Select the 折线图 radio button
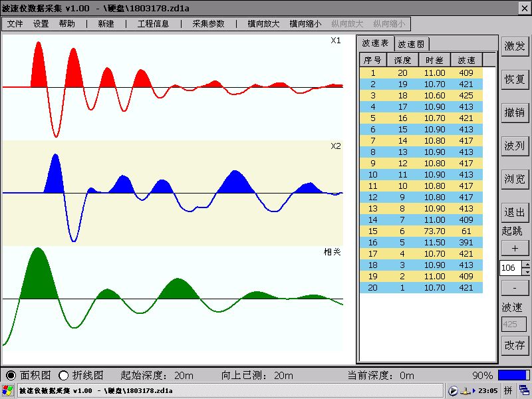Image resolution: width=532 pixels, height=399 pixels. [64, 375]
